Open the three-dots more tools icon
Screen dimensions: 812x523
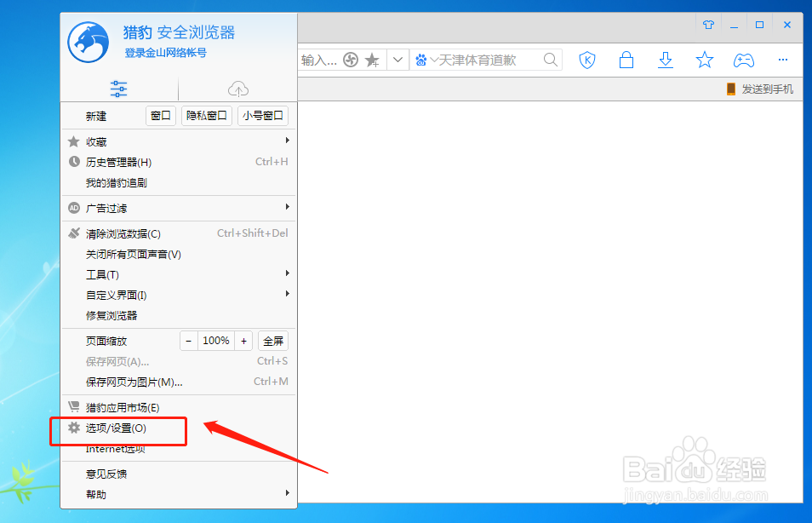[783, 60]
